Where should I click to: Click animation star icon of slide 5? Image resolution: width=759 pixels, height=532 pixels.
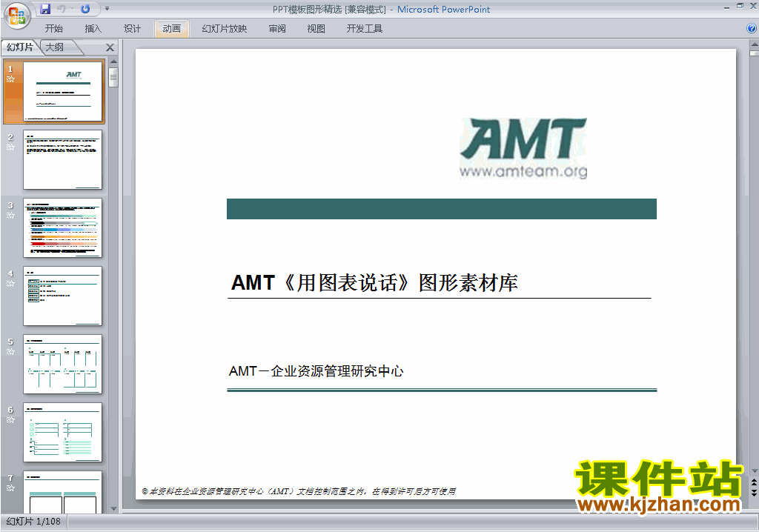(x=10, y=352)
